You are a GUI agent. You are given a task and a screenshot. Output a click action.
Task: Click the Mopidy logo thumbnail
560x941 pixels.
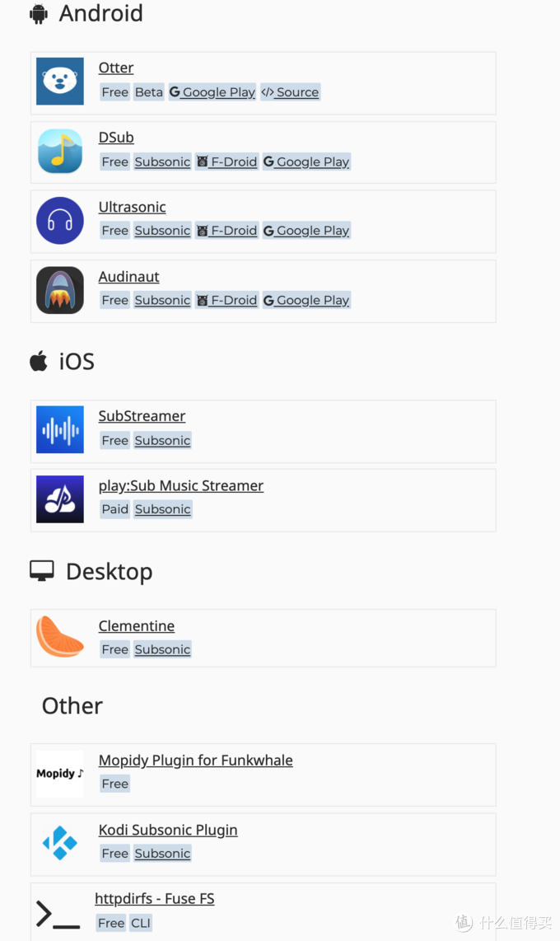60,774
